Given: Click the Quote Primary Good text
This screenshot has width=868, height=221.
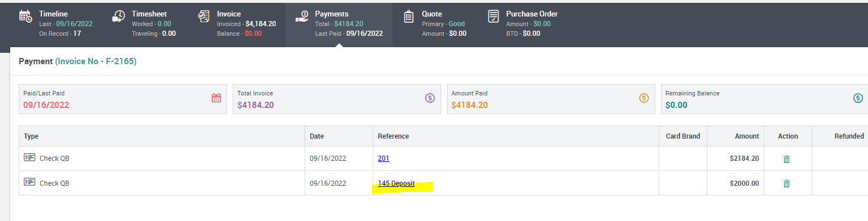Looking at the screenshot, I should click(443, 24).
